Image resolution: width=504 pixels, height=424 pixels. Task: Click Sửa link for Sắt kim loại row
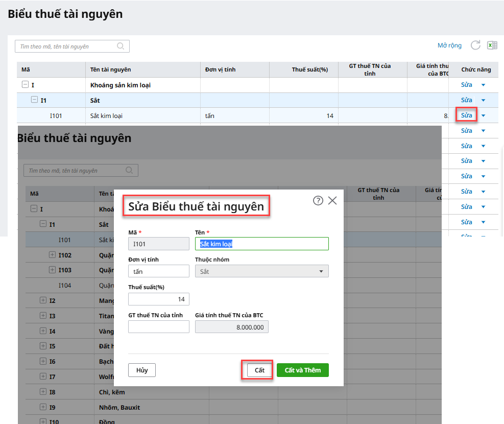(x=466, y=115)
